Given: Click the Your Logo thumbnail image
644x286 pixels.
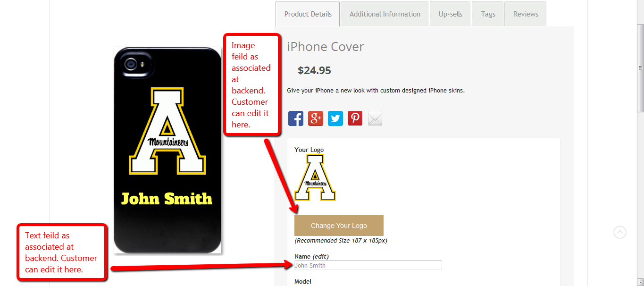Looking at the screenshot, I should [x=315, y=178].
